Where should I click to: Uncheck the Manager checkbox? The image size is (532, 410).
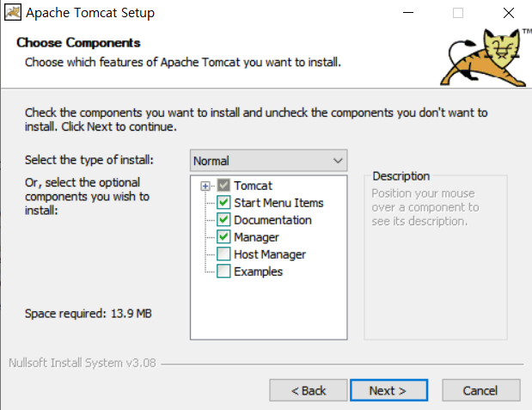pos(223,237)
